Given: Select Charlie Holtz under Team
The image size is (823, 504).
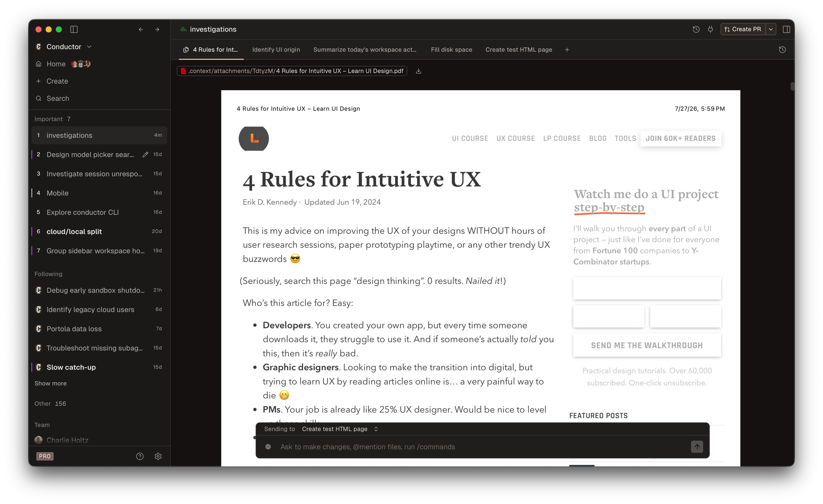Looking at the screenshot, I should tap(67, 440).
